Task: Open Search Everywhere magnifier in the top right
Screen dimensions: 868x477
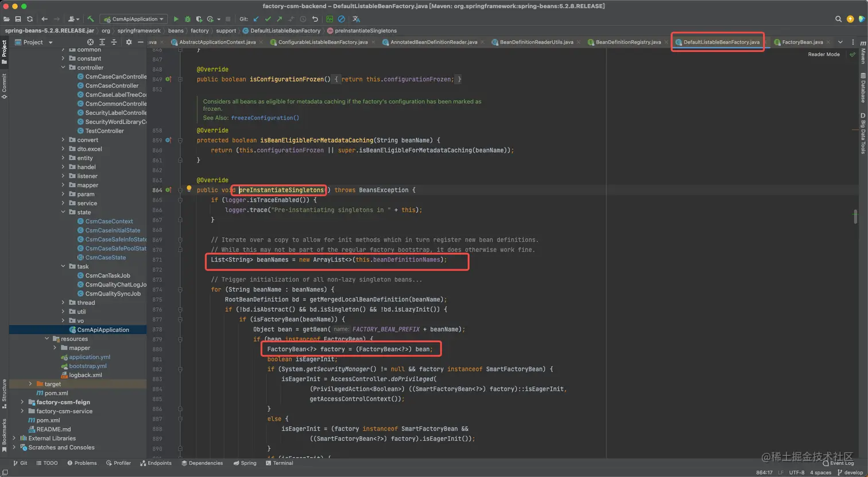Action: click(x=838, y=19)
